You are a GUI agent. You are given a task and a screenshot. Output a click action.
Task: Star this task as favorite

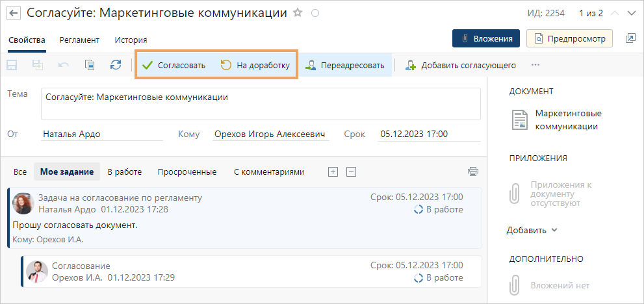tap(298, 13)
